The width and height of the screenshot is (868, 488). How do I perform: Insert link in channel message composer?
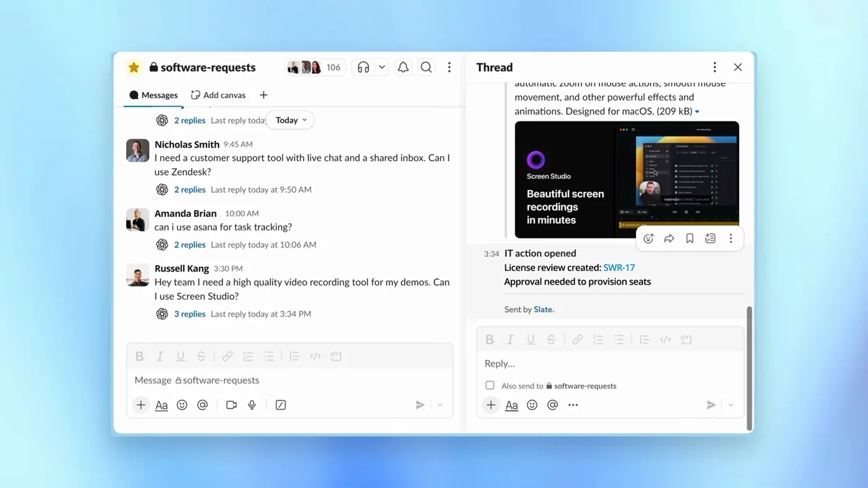coord(227,356)
